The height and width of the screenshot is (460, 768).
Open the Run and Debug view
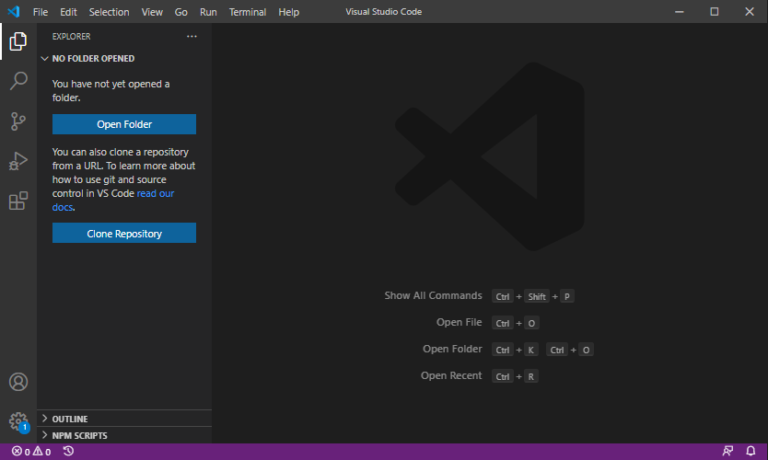tap(18, 161)
